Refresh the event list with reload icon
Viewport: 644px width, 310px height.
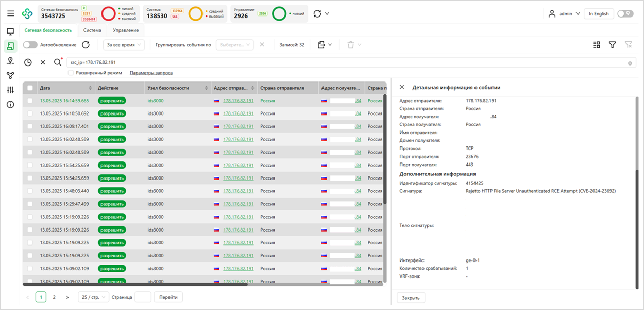click(86, 45)
